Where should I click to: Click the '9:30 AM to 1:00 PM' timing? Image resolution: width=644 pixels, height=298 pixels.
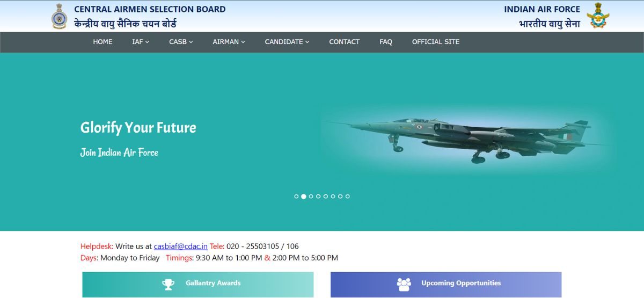pyautogui.click(x=229, y=258)
